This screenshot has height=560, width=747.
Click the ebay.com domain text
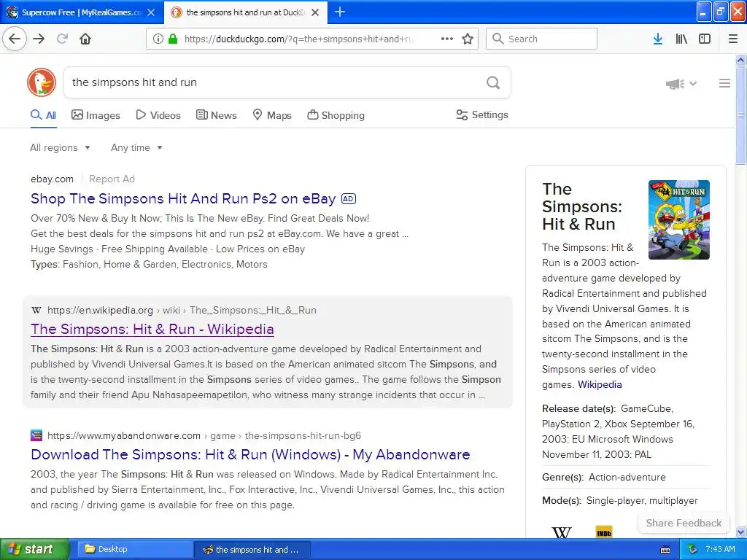52,179
